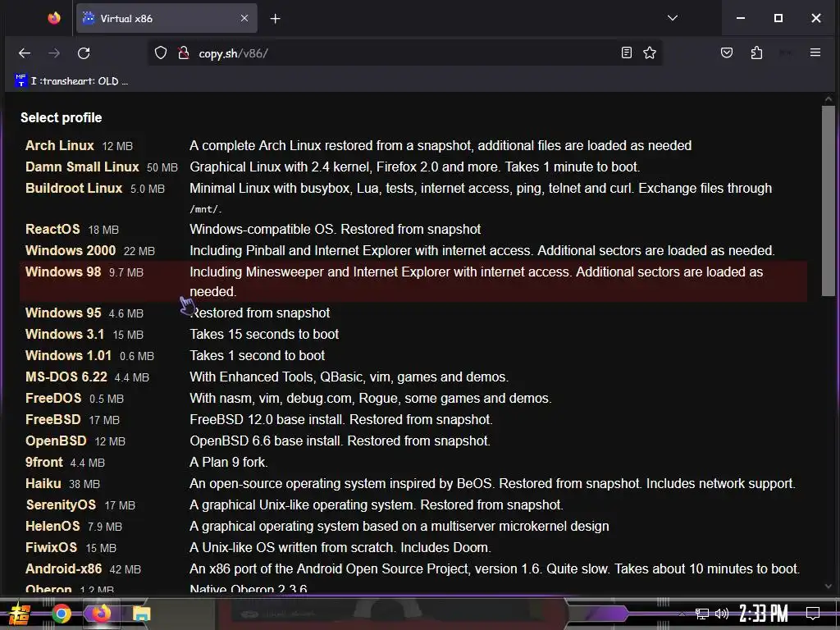840x630 pixels.
Task: Click the scrollbar up arrow
Action: point(829,99)
